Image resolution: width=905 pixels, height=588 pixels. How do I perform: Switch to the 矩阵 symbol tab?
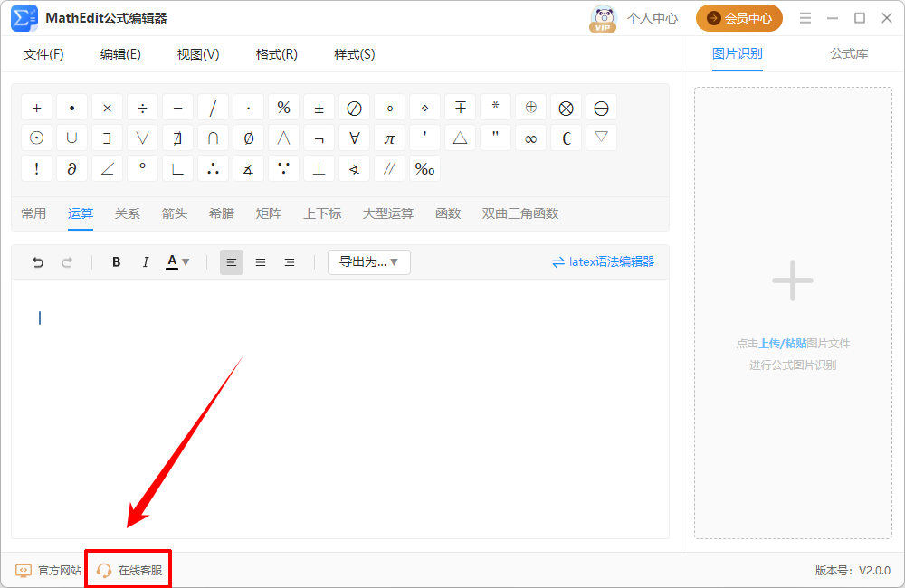click(269, 213)
